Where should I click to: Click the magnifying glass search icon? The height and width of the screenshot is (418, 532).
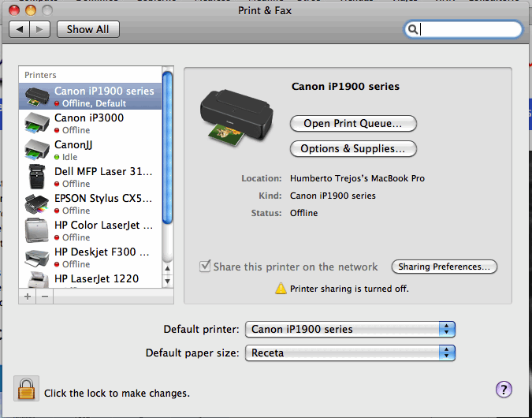coord(412,29)
